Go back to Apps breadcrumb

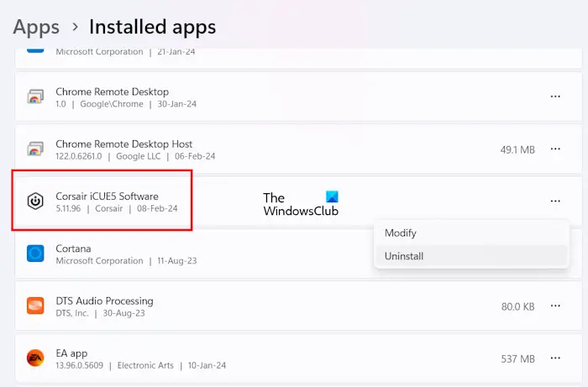point(36,27)
